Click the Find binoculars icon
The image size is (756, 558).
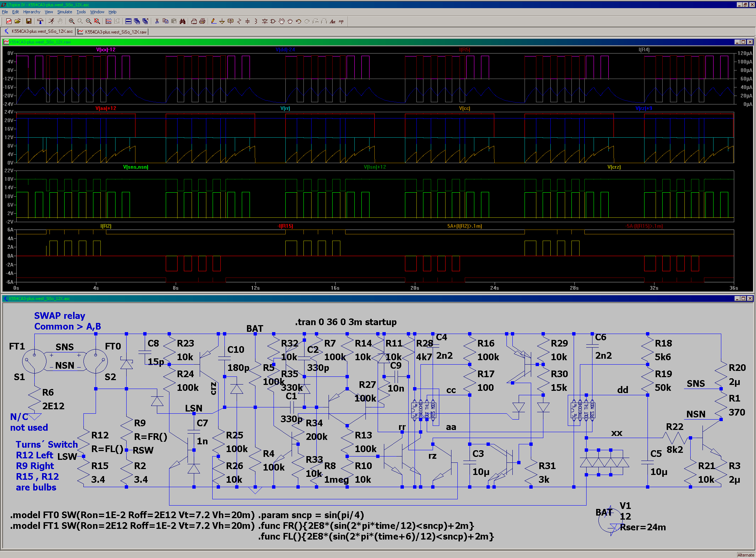pos(182,21)
